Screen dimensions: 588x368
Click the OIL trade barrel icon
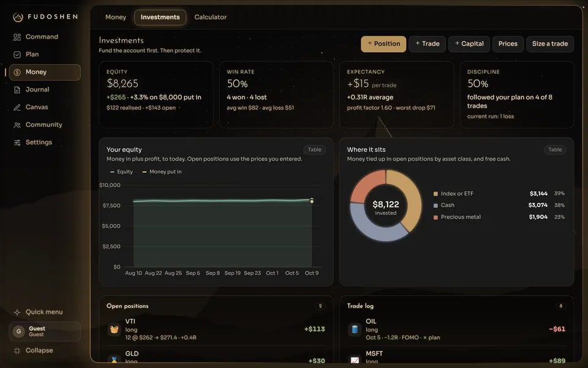[355, 329]
